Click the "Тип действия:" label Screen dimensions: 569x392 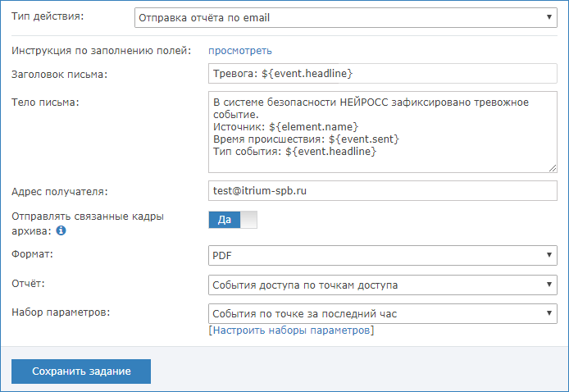48,16
